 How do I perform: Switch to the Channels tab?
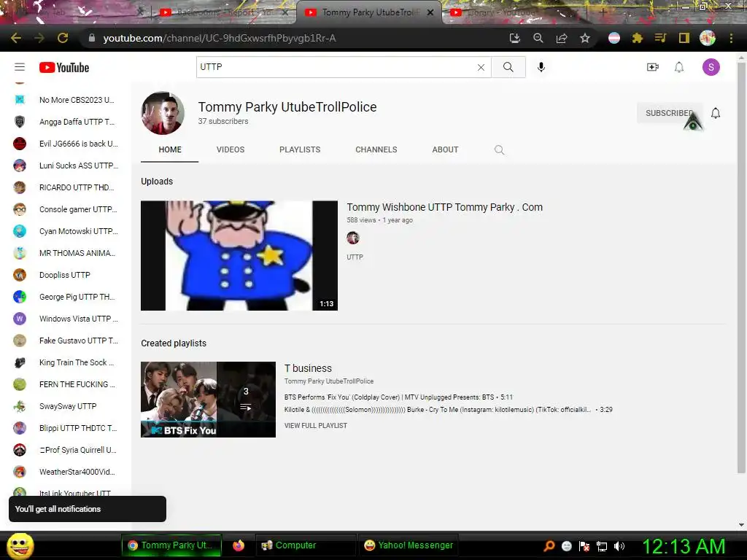[x=376, y=149]
